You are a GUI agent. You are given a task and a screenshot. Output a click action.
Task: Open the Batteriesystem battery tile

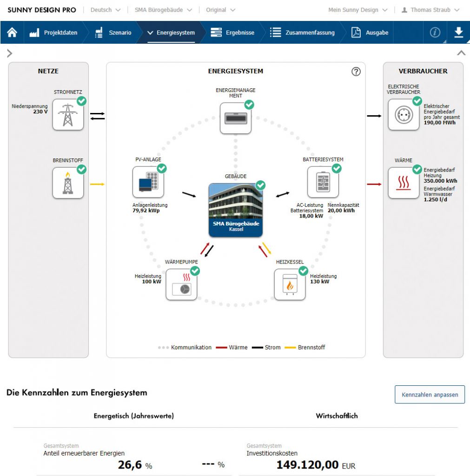pyautogui.click(x=323, y=182)
